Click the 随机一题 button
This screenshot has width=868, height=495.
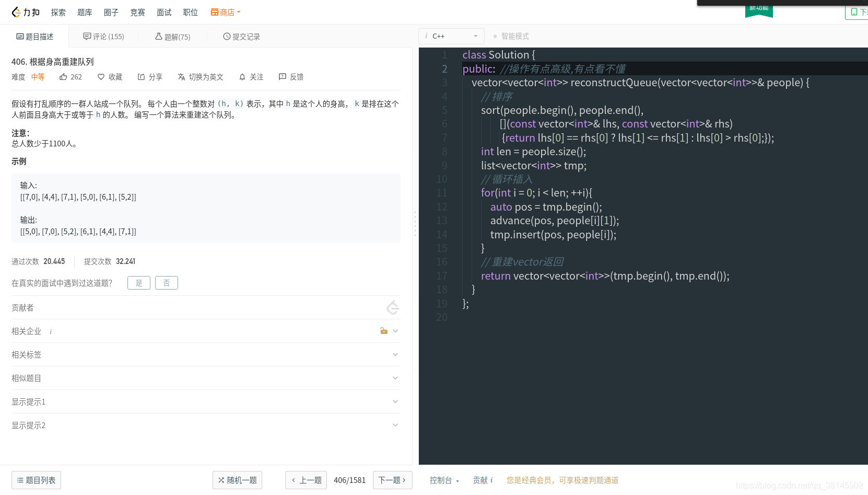237,480
